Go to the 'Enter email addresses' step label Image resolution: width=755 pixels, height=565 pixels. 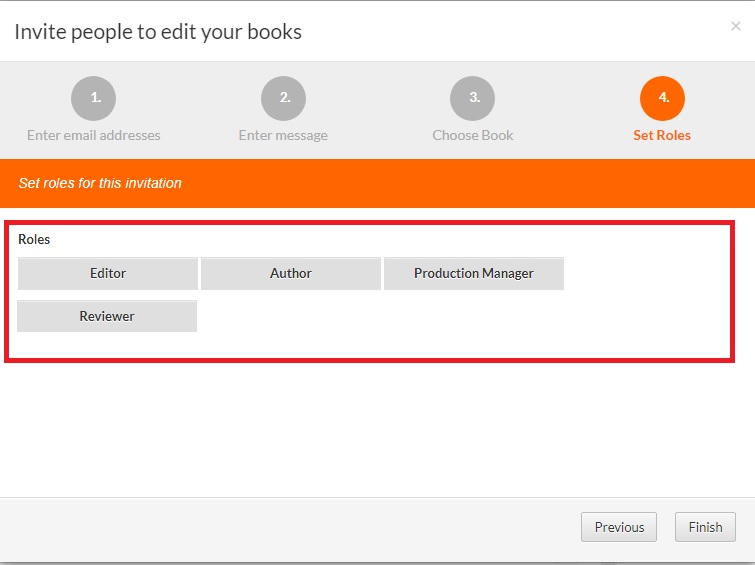(x=93, y=135)
